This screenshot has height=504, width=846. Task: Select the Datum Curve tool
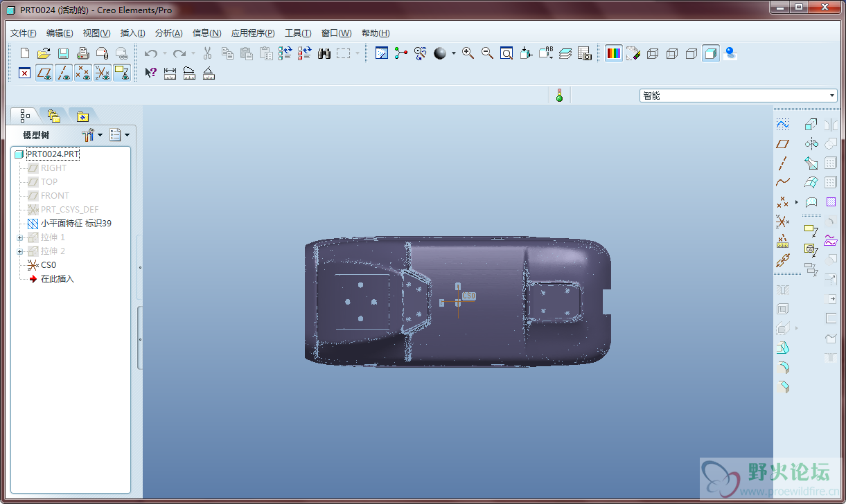pyautogui.click(x=782, y=183)
